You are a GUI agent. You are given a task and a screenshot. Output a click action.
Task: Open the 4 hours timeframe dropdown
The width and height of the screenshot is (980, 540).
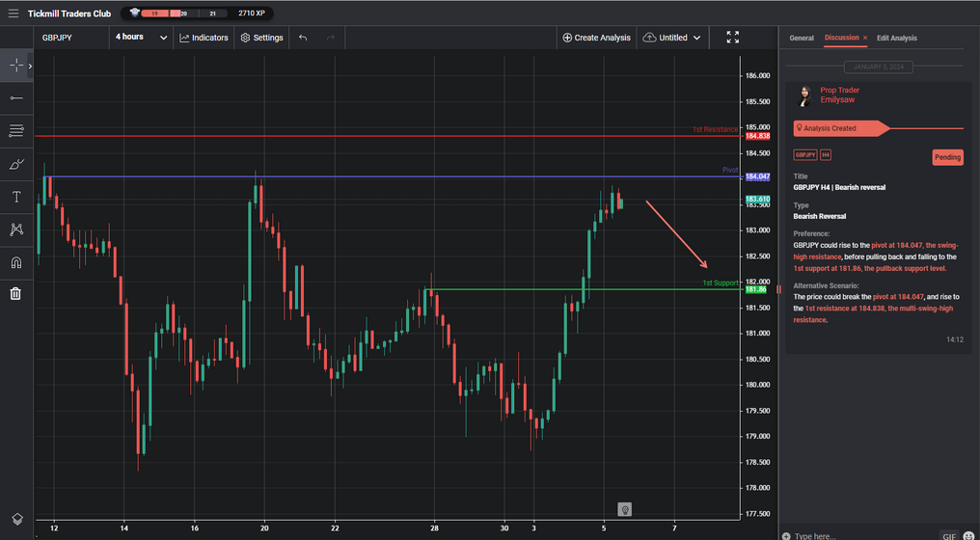click(141, 38)
